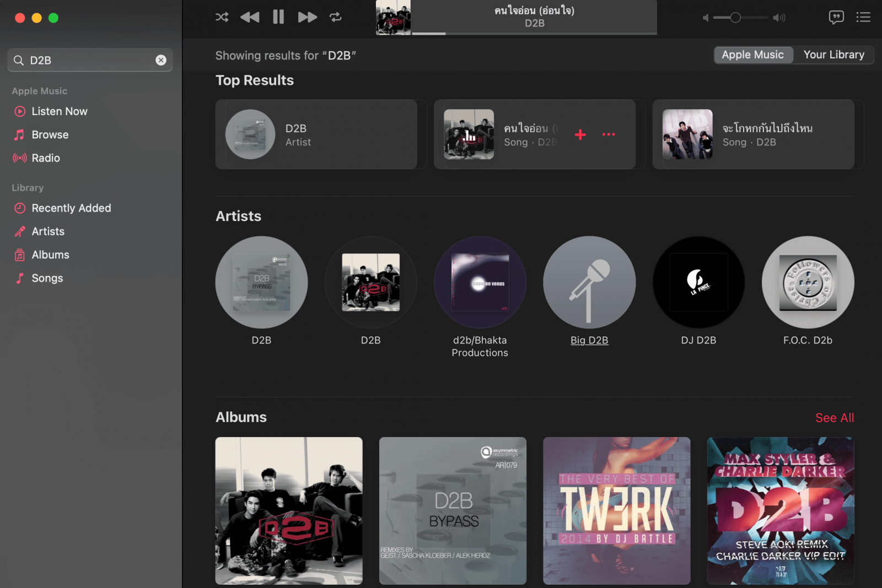This screenshot has height=588, width=882.
Task: Switch to the Your Library tab
Action: 833,55
